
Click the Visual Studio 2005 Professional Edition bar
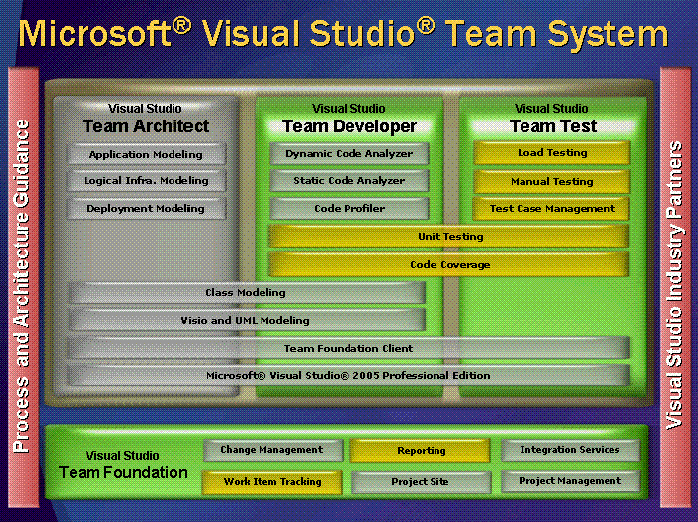point(349,376)
